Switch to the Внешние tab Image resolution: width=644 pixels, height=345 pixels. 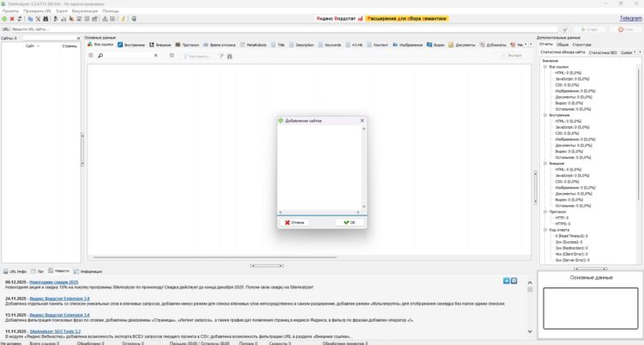pyautogui.click(x=161, y=45)
